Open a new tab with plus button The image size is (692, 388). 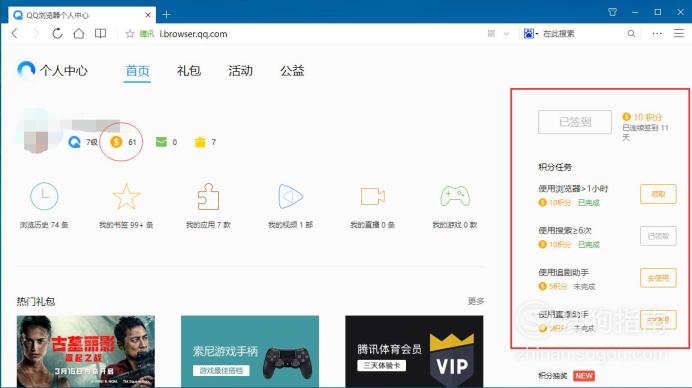coord(166,15)
